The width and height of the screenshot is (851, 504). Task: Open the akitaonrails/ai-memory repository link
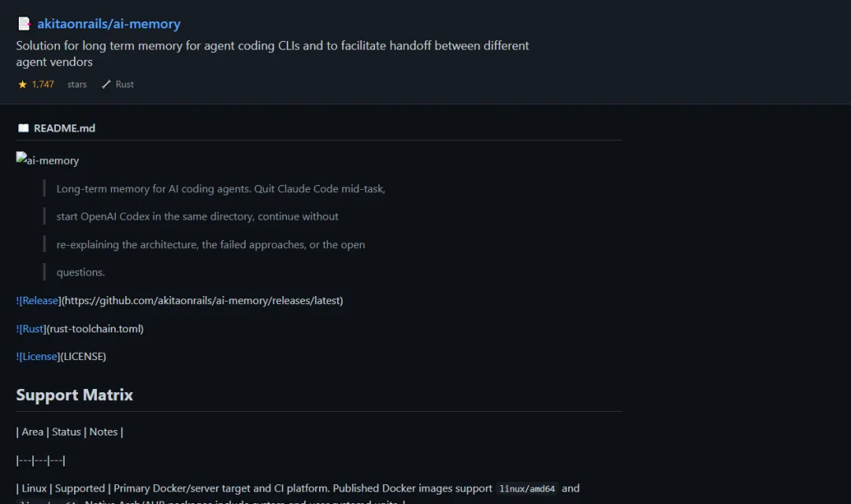[x=109, y=24]
